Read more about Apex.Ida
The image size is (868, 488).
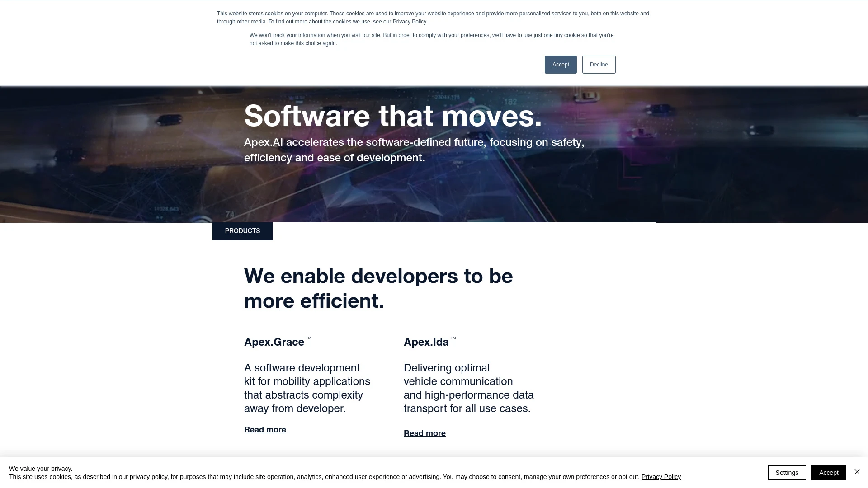point(424,433)
